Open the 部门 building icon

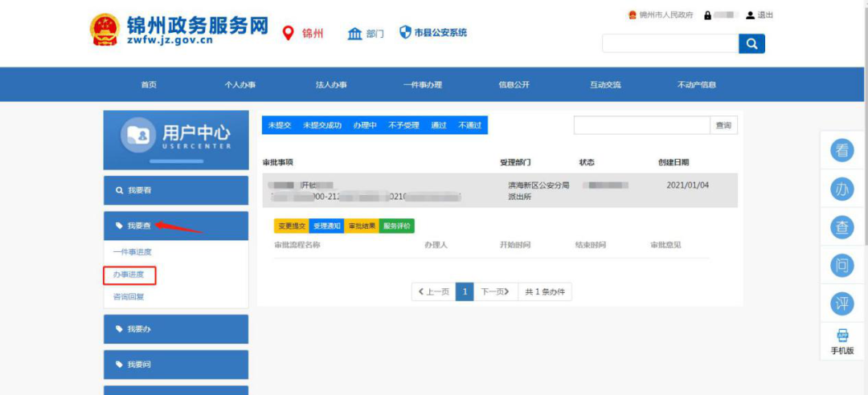(x=355, y=33)
